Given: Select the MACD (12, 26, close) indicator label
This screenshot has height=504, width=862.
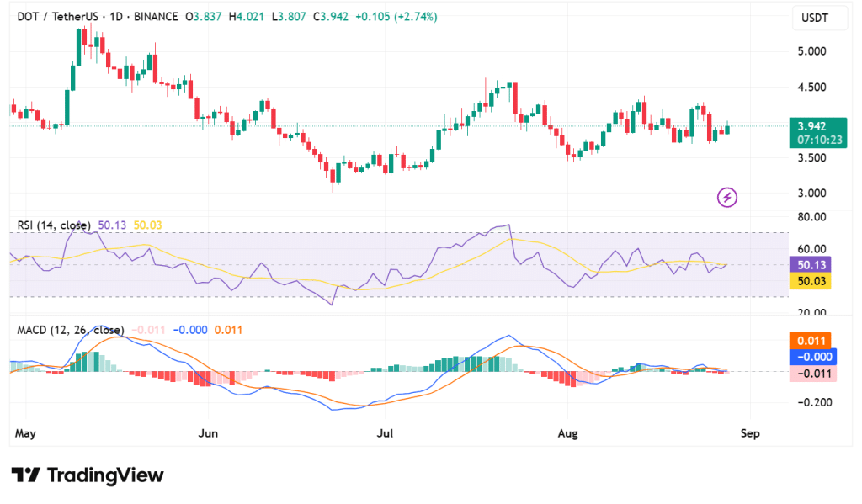Looking at the screenshot, I should [x=71, y=330].
